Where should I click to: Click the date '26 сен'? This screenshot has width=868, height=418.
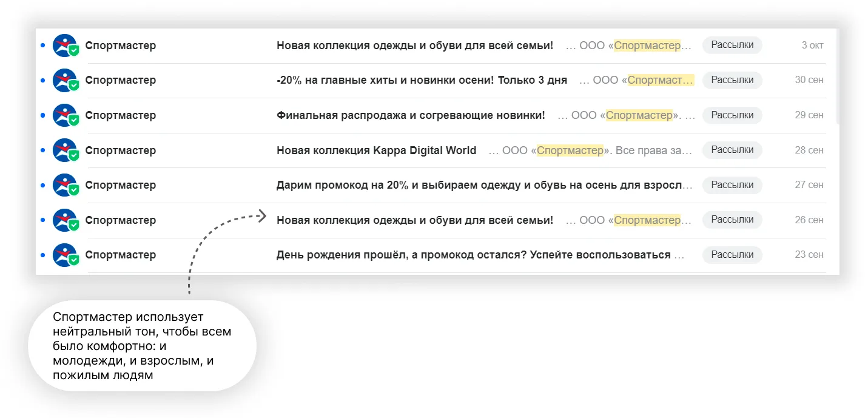(809, 220)
